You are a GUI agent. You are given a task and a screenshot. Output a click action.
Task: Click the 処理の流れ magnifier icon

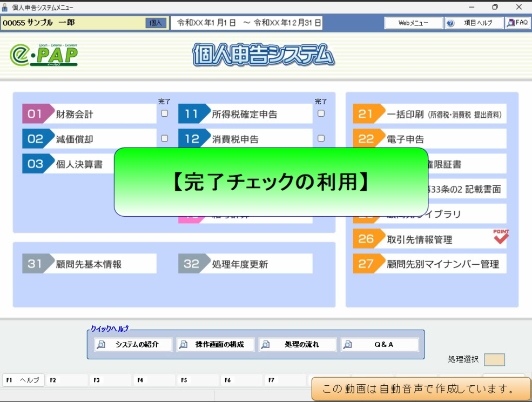[266, 345]
